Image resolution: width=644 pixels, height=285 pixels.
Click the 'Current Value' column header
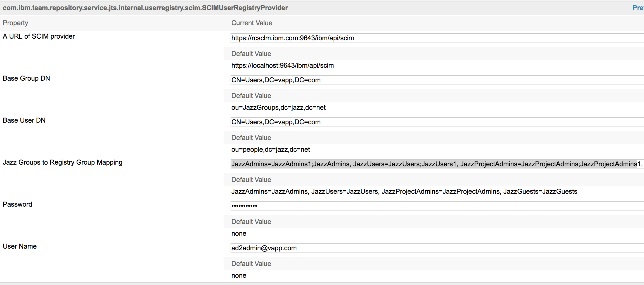coord(252,23)
